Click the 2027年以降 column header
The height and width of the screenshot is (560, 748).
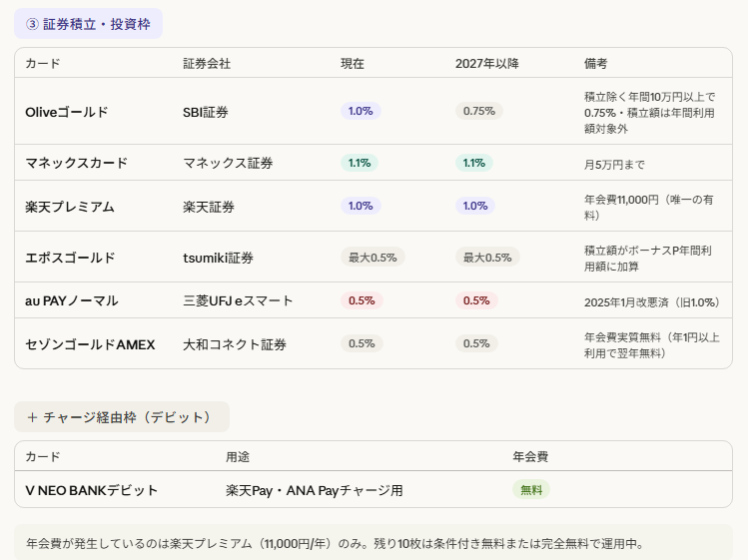click(486, 63)
